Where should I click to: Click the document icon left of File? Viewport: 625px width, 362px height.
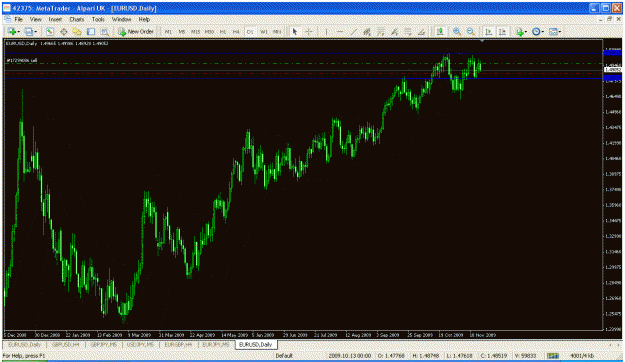(x=8, y=19)
